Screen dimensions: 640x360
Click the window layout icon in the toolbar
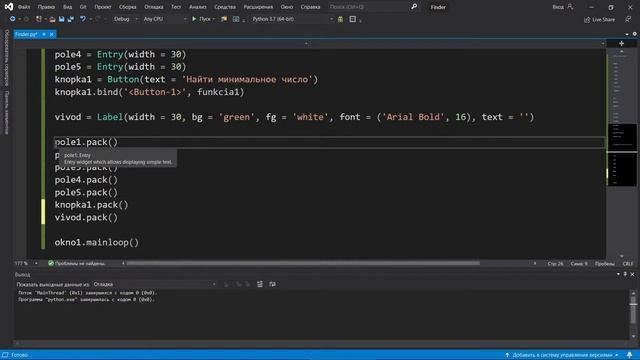[x=353, y=19]
